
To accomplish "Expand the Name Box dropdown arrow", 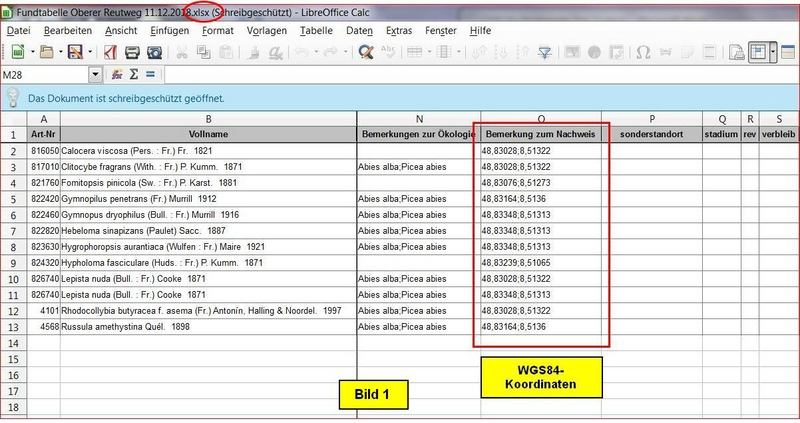I will click(x=96, y=75).
